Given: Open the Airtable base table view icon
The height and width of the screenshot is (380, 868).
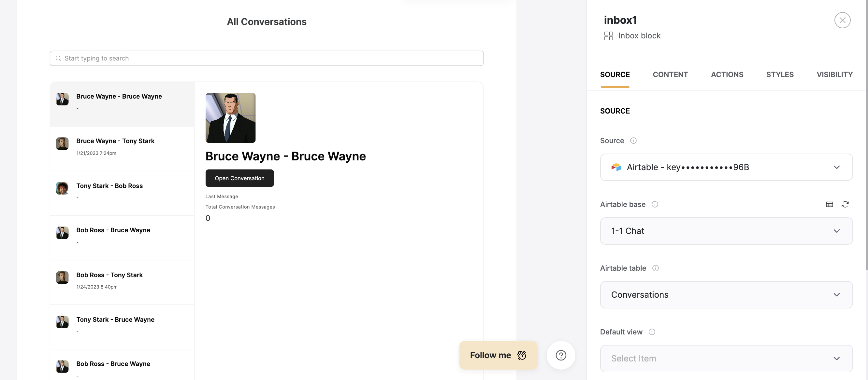Looking at the screenshot, I should coord(829,204).
